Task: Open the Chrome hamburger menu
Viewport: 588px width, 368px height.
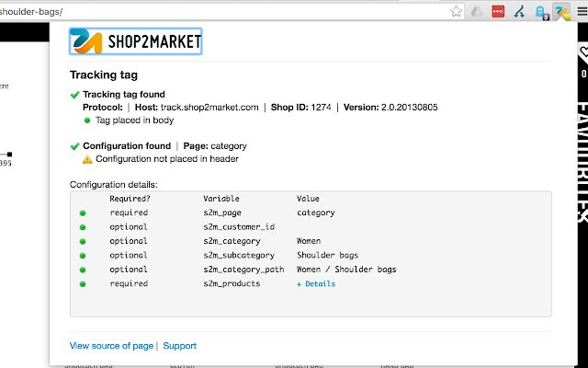Action: (x=582, y=12)
